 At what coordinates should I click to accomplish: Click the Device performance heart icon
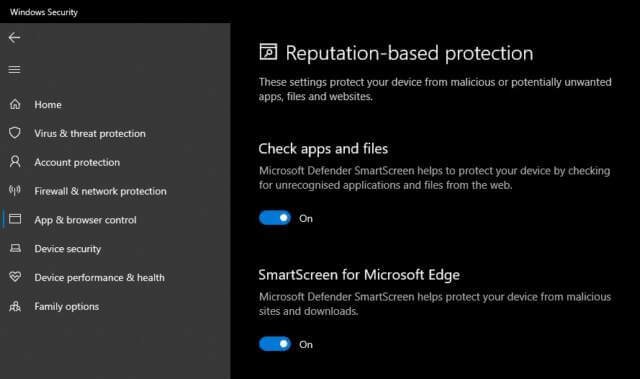point(15,277)
